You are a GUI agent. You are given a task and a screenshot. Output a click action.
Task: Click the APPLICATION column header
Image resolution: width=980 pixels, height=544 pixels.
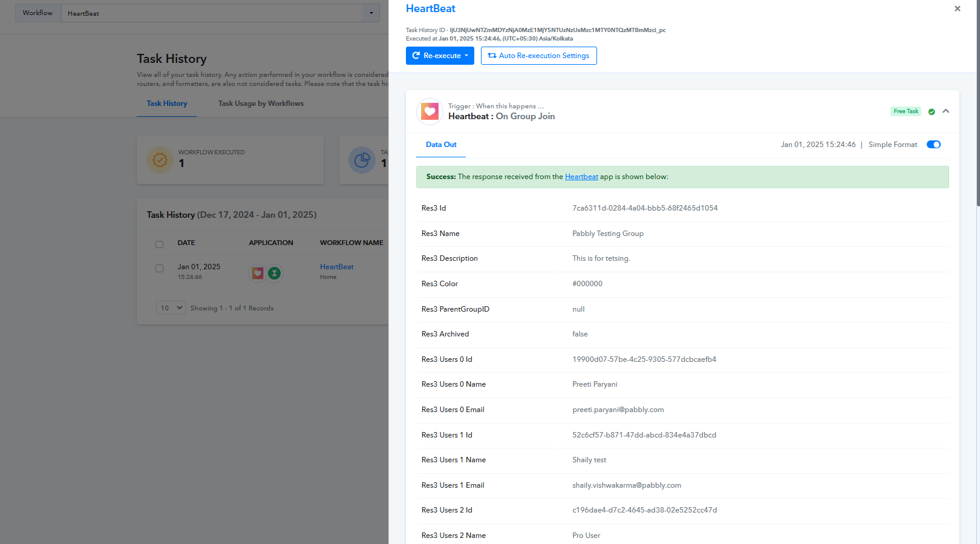271,243
